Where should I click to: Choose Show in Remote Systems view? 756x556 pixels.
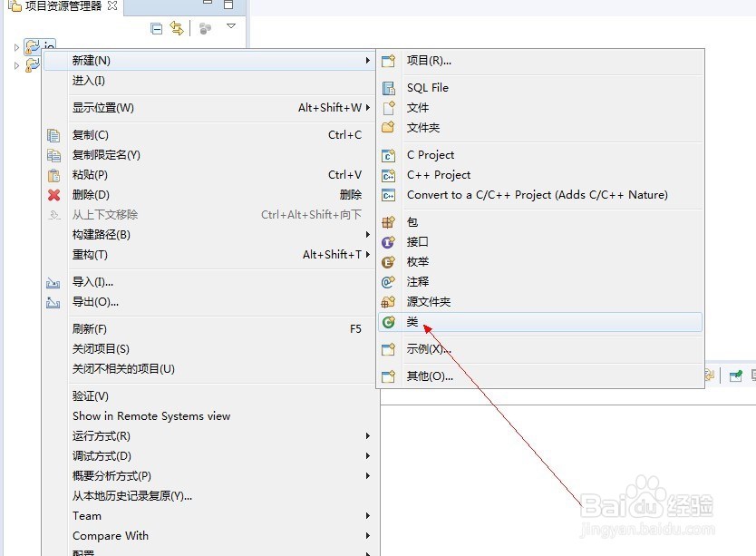click(208, 416)
